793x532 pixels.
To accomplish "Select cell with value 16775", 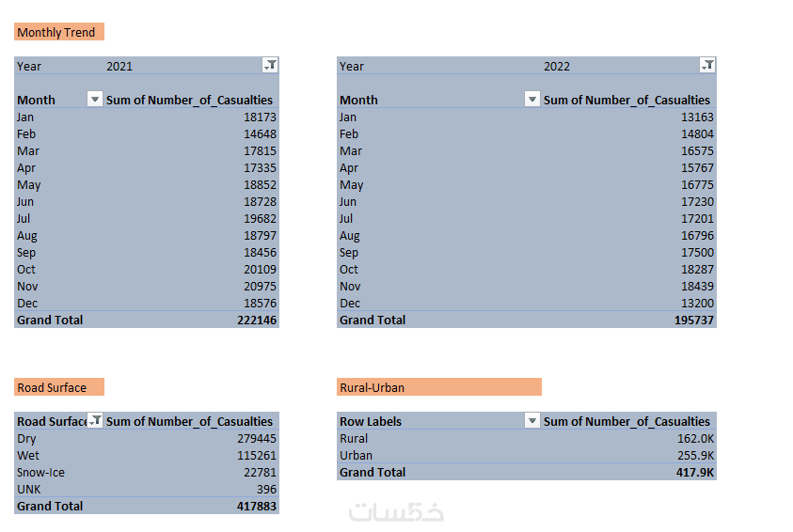I will pyautogui.click(x=697, y=185).
